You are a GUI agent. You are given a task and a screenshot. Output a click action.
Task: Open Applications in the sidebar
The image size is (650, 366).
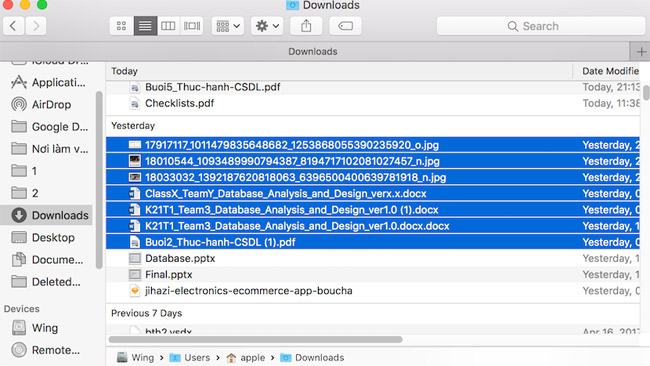click(x=58, y=82)
